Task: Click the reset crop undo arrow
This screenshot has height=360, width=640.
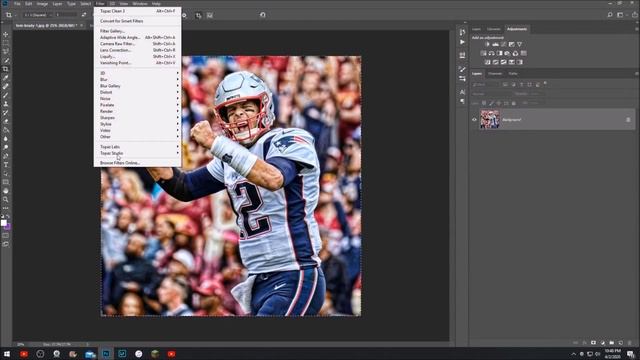Action: coord(262,15)
